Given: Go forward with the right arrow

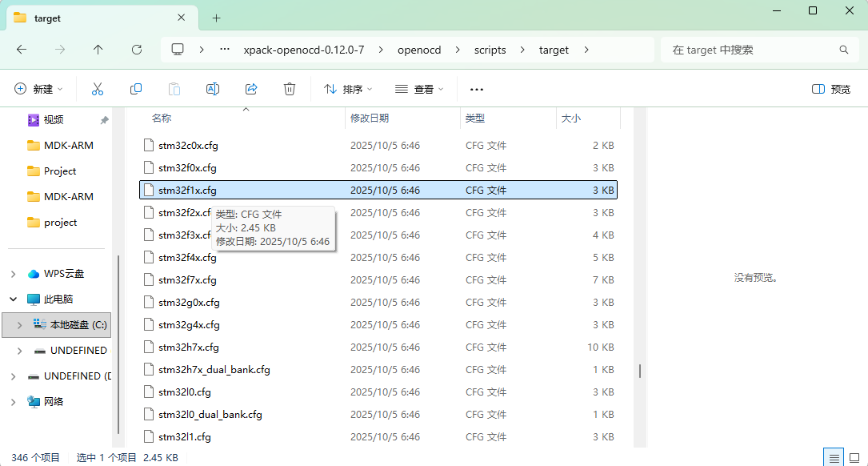Looking at the screenshot, I should (x=60, y=50).
